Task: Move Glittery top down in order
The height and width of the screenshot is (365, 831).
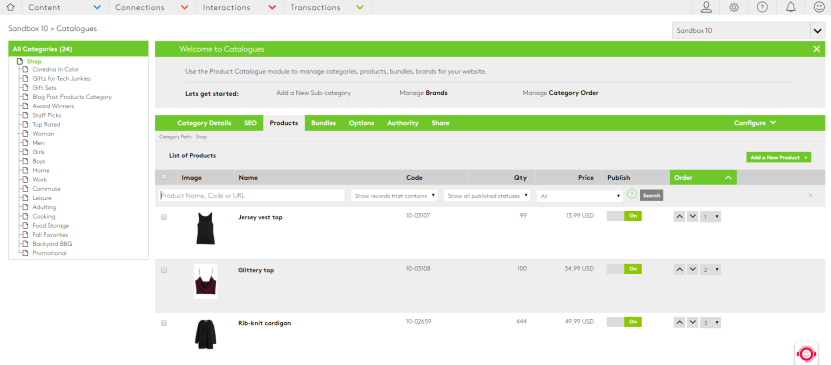Action: click(x=692, y=270)
